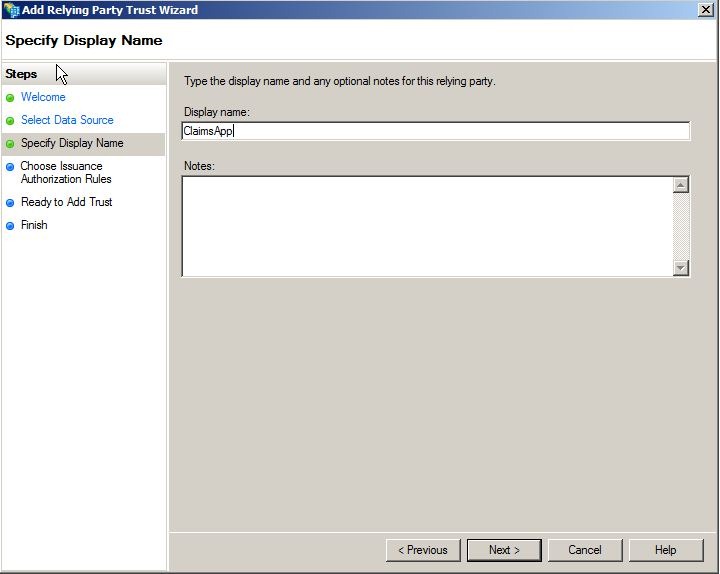Image resolution: width=720 pixels, height=574 pixels.
Task: Focus the Display name text field
Action: pyautogui.click(x=435, y=131)
